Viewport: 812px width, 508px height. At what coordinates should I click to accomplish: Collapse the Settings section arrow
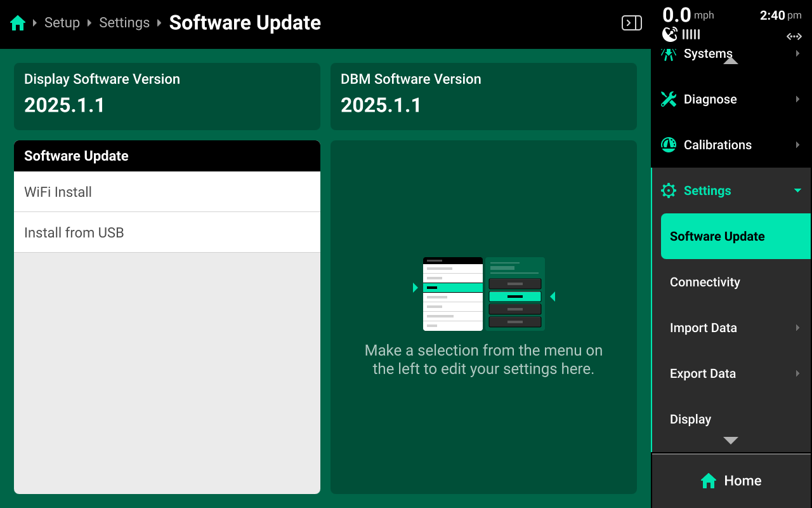[x=798, y=190]
